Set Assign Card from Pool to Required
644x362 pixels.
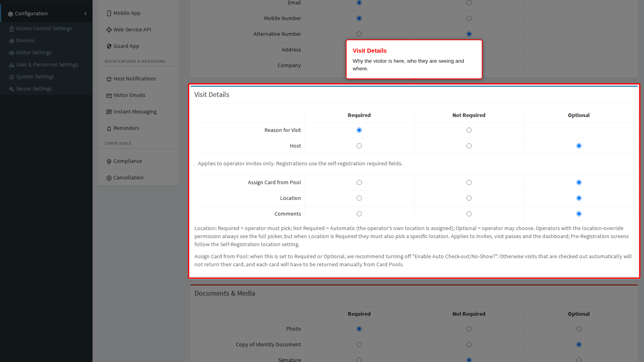359,183
